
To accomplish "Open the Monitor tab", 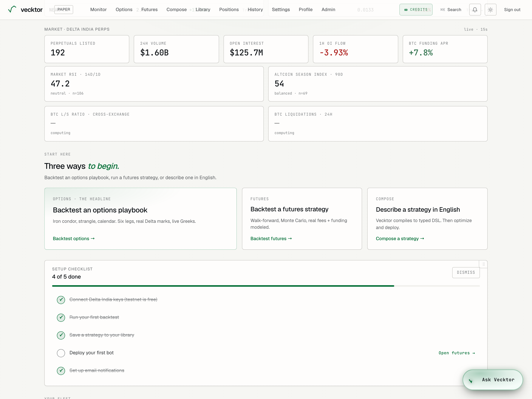I will [x=98, y=10].
